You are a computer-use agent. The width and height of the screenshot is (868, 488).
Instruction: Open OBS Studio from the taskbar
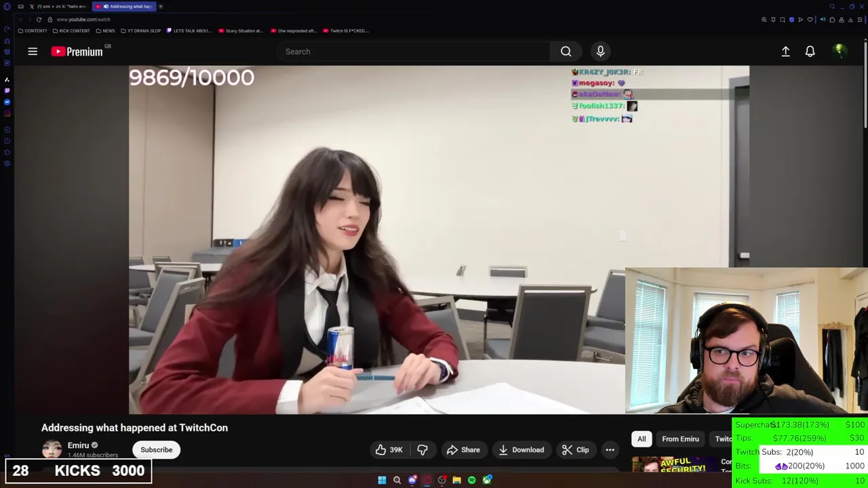click(442, 480)
